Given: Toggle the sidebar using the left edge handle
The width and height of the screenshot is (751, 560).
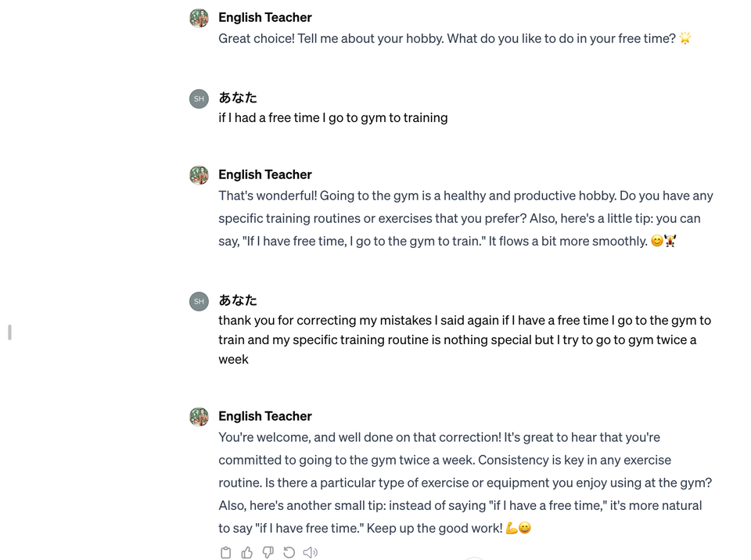Looking at the screenshot, I should pos(9,332).
